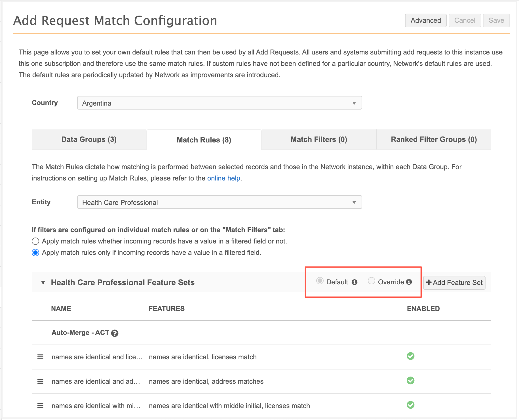Open the Country dropdown showing Argentina
This screenshot has height=420, width=519.
pyautogui.click(x=219, y=103)
